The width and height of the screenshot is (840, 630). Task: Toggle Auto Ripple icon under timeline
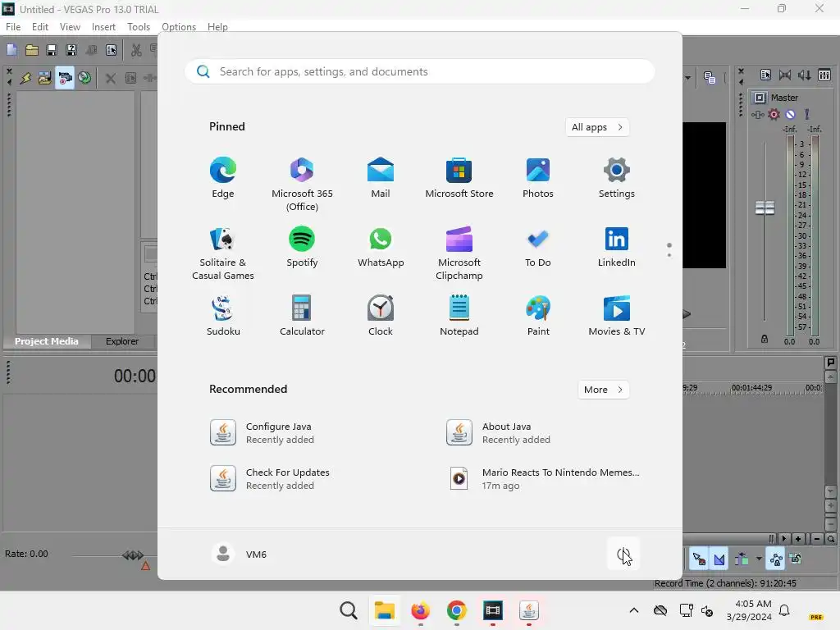(x=742, y=559)
